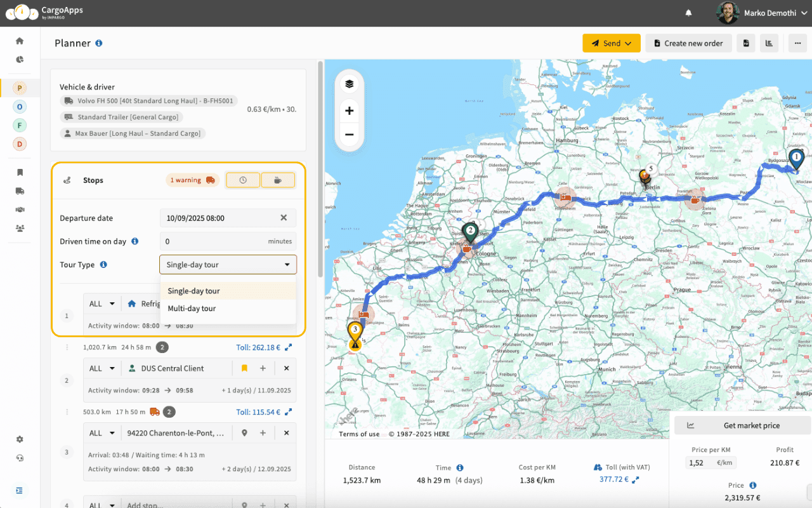Bookmark the DUS Central Client stop
Screen dimensions: 812x508
click(x=244, y=368)
